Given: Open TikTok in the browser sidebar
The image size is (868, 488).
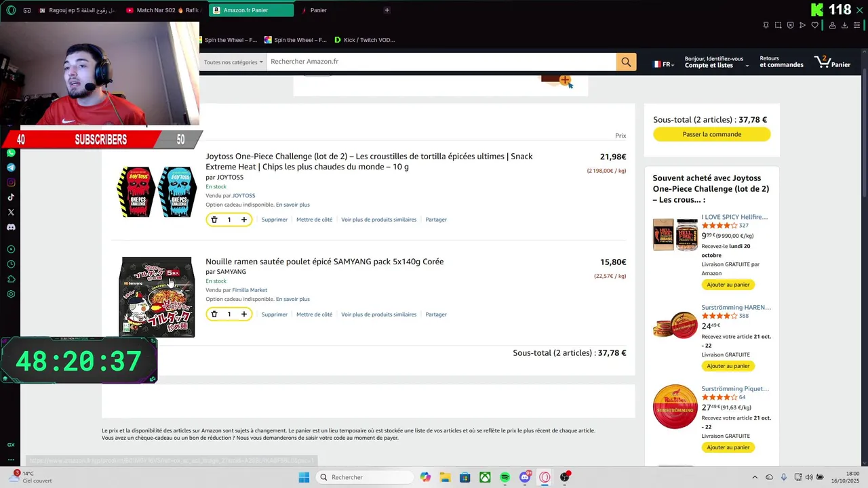Looking at the screenshot, I should click(11, 197).
